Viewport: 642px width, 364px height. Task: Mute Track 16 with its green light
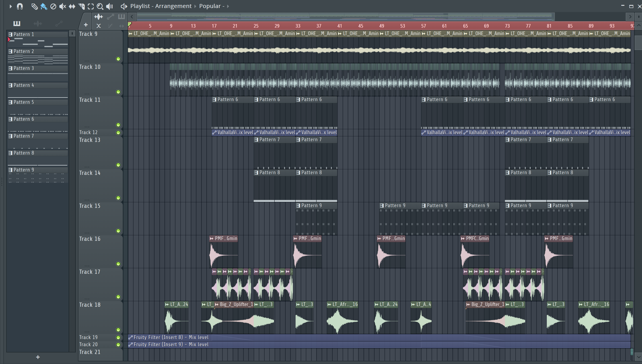[118, 264]
